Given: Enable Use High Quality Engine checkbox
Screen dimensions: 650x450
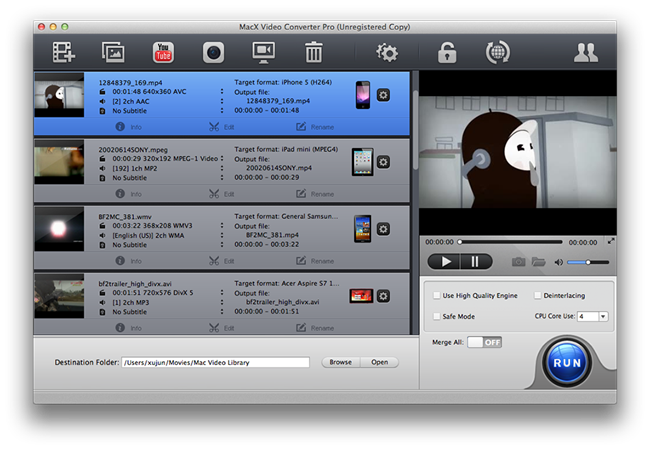Looking at the screenshot, I should click(436, 296).
